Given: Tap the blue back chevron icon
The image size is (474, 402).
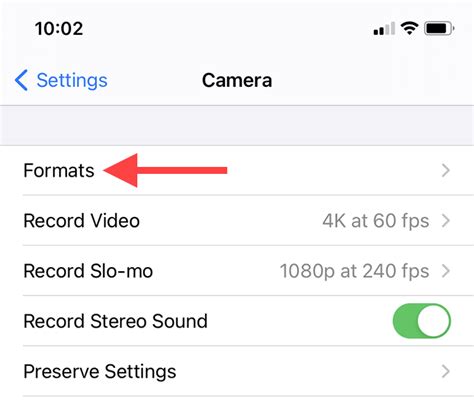Looking at the screenshot, I should [x=21, y=80].
